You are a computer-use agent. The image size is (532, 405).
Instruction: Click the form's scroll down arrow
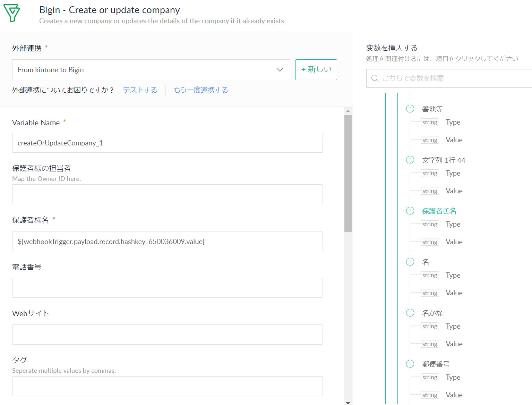click(348, 403)
